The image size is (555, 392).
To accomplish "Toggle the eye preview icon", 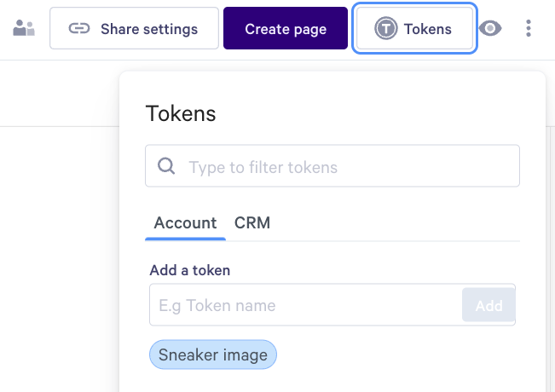I will 490,28.
